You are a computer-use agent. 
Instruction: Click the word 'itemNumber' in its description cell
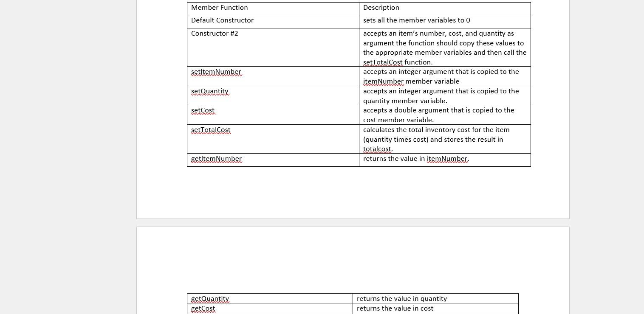383,81
